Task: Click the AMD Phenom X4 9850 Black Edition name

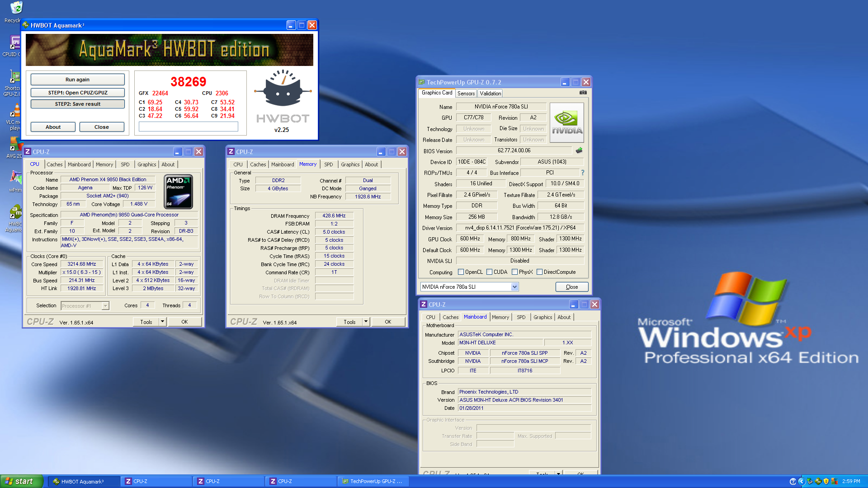Action: pyautogui.click(x=108, y=179)
